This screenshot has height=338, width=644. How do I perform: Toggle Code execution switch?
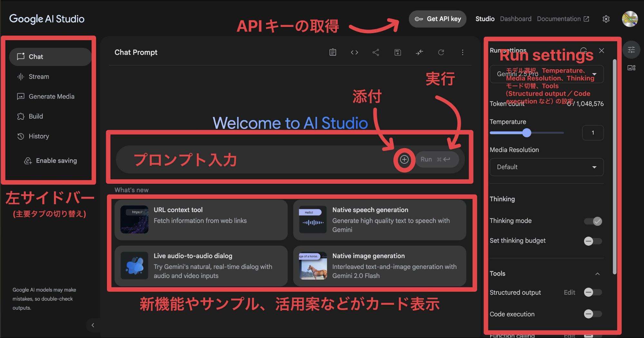pos(593,314)
